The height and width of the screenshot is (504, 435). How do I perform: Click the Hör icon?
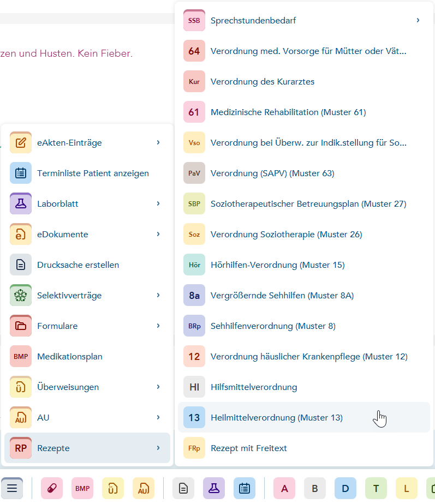pos(194,265)
